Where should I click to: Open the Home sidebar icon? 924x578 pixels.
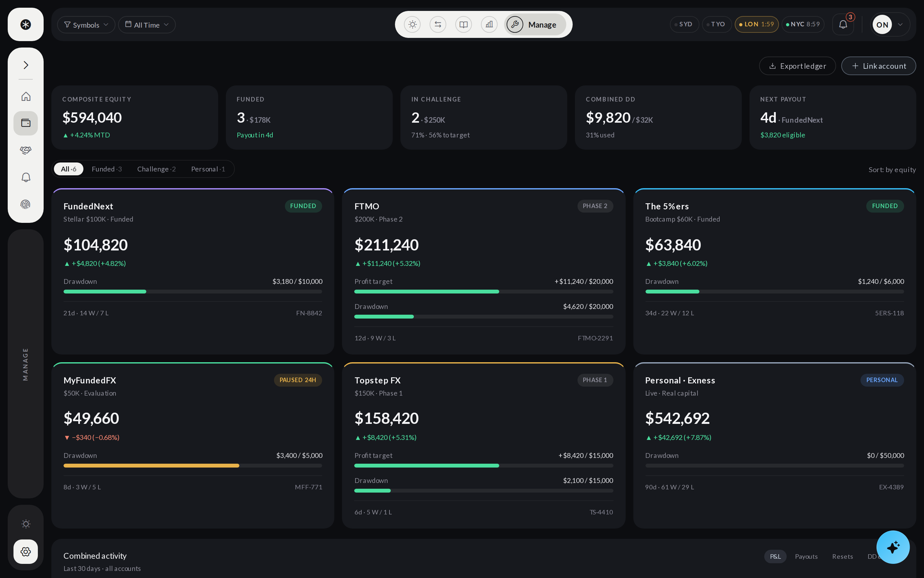point(26,96)
